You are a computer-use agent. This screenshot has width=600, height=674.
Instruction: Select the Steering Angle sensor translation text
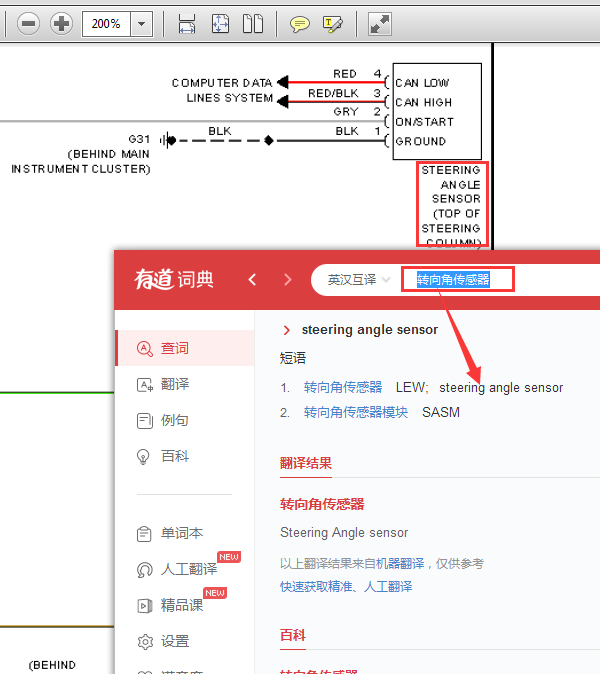344,533
